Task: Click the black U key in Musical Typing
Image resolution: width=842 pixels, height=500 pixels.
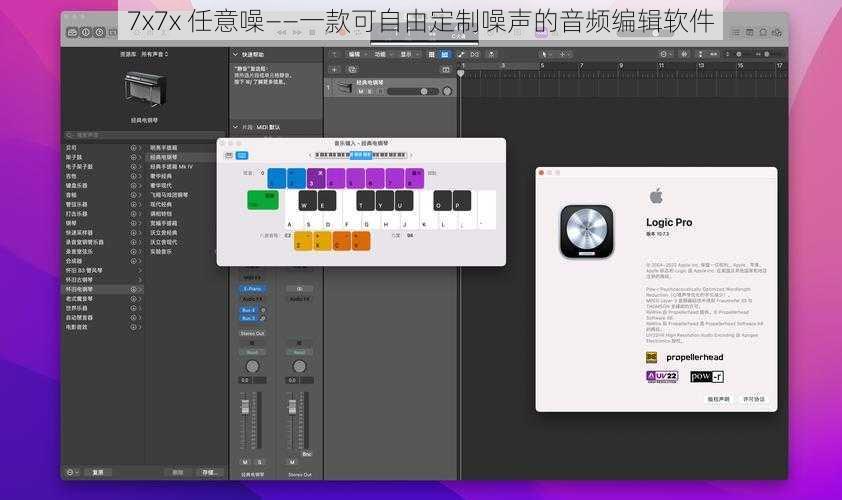Action: [404, 200]
